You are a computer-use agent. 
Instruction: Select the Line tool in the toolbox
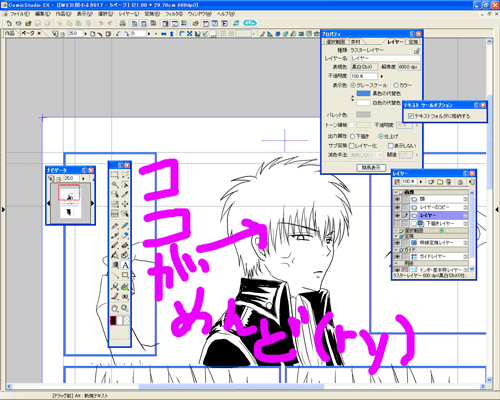coord(115,276)
